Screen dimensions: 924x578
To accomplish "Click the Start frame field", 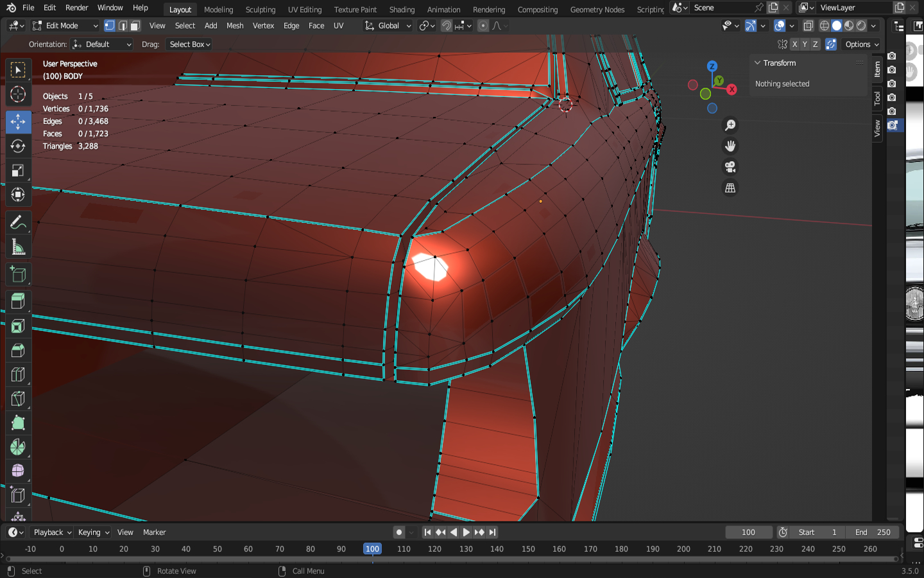I will [817, 532].
